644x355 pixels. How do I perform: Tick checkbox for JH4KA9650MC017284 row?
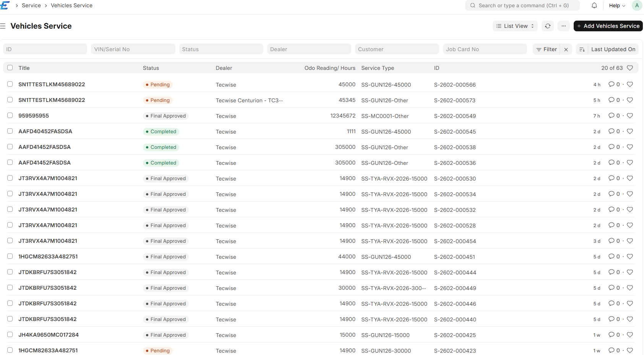[x=10, y=335]
